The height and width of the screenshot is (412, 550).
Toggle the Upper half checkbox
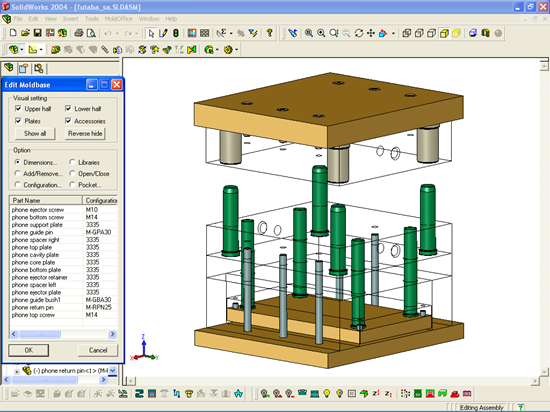[x=18, y=109]
